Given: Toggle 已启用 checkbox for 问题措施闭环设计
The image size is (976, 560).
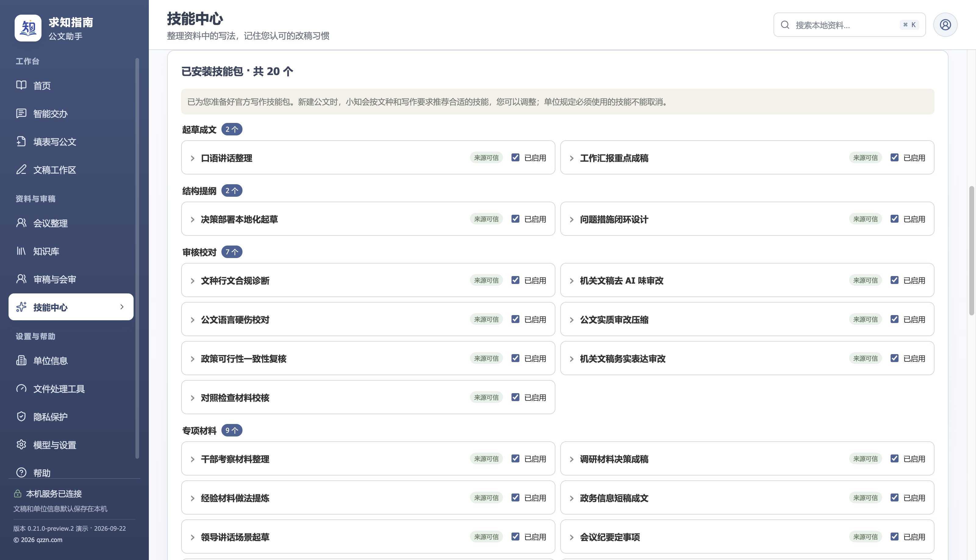Looking at the screenshot, I should (x=895, y=219).
